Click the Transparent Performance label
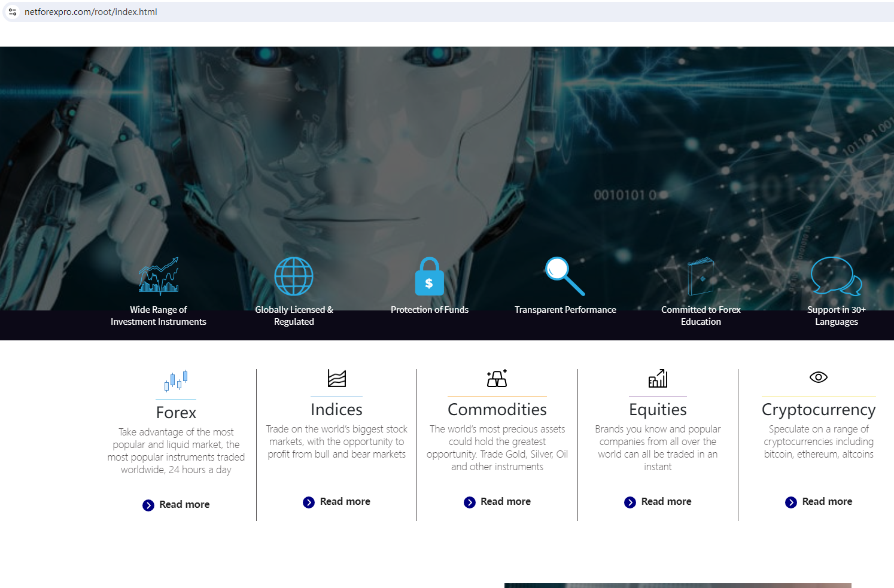 point(565,310)
